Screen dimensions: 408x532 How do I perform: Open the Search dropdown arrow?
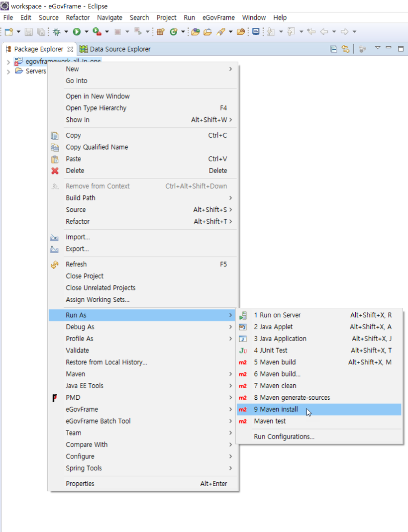[231, 32]
